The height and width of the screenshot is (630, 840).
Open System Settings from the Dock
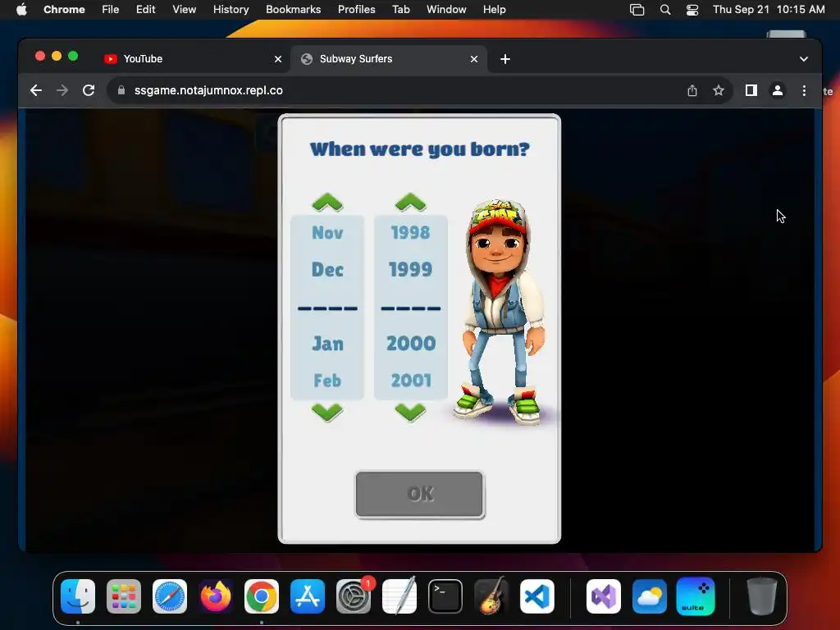point(354,596)
